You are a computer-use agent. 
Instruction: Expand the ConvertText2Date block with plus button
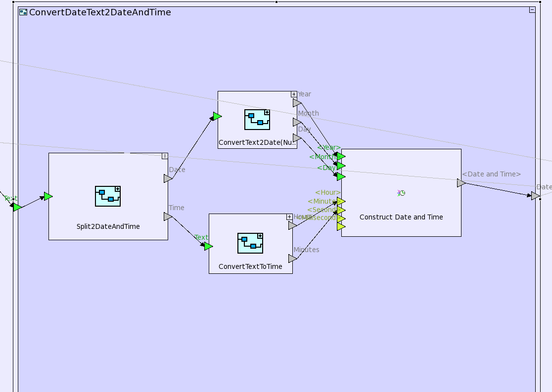pyautogui.click(x=294, y=94)
